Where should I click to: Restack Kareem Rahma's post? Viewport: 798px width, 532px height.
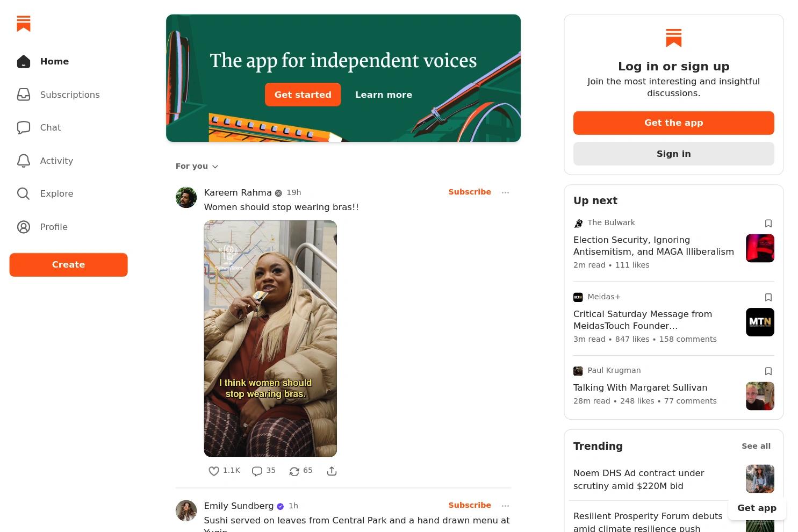[x=294, y=471]
